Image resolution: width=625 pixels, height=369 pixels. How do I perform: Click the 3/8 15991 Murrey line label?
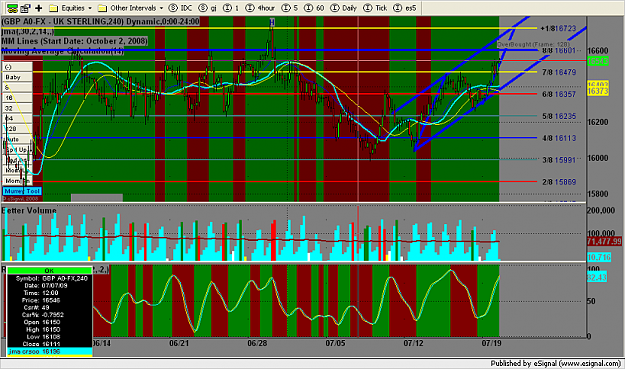[x=559, y=160]
